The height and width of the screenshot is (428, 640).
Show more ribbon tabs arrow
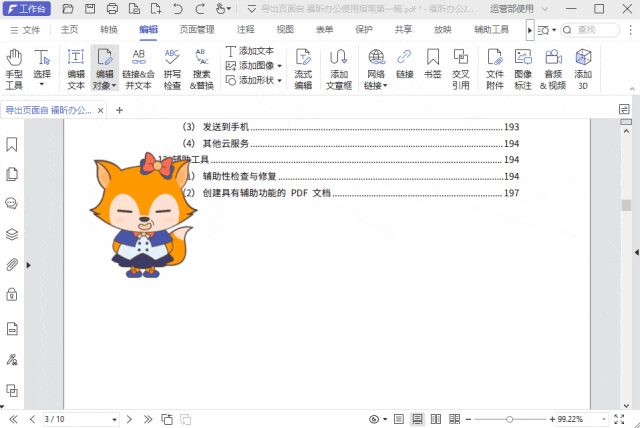[x=530, y=30]
